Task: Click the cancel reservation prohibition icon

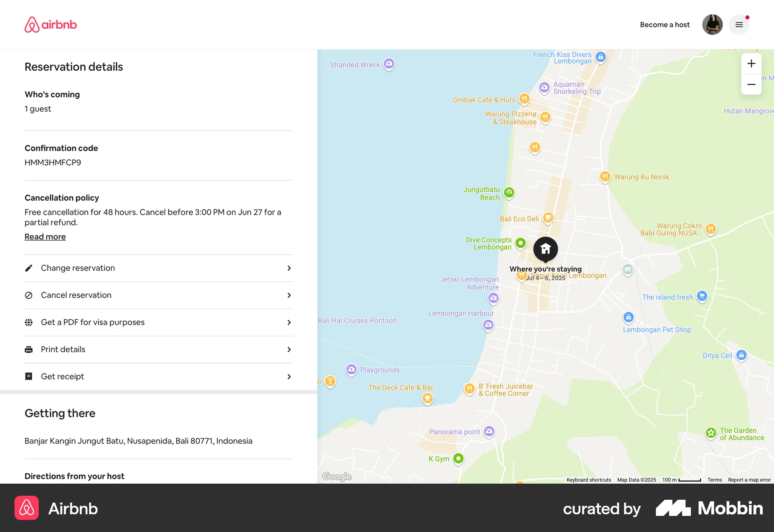Action: pyautogui.click(x=29, y=295)
